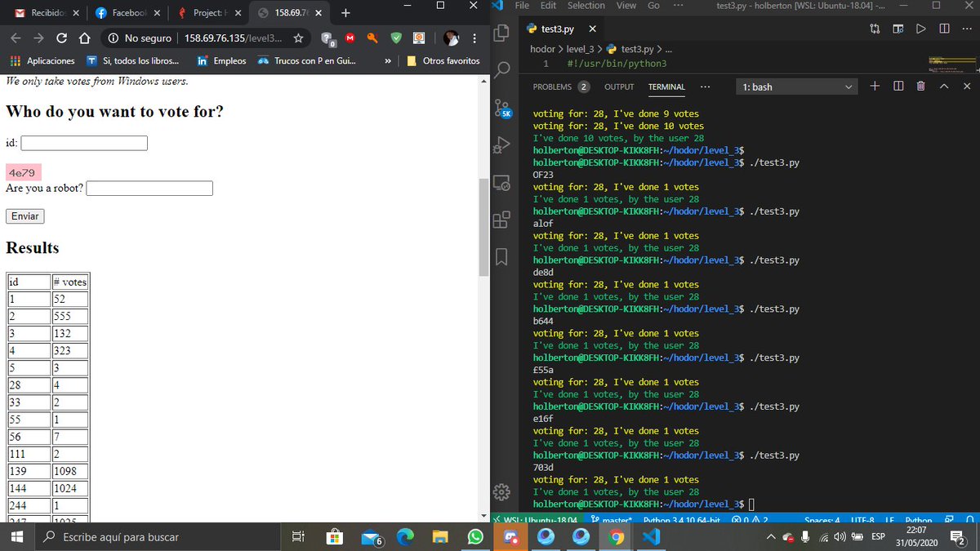Open Manage gear icon in VS Code
This screenshot has width=980, height=551.
(x=502, y=491)
